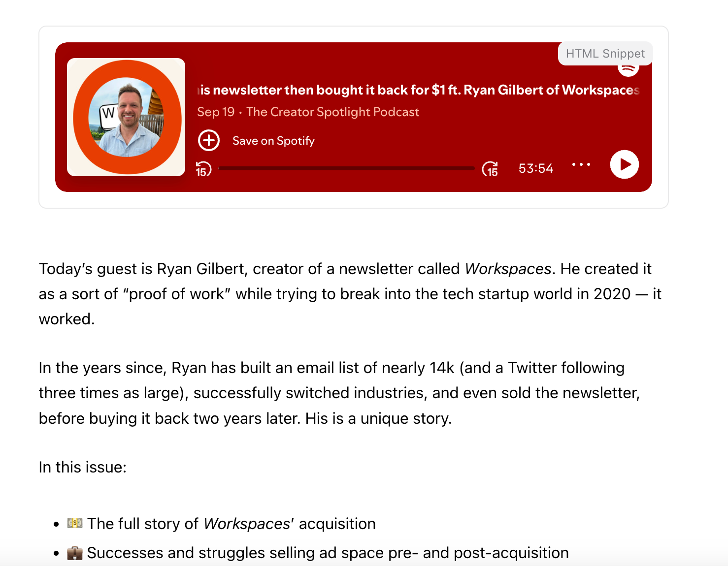Click the italic Workspaces word in first paragraph
Screen dimensions: 728x566
(508, 269)
